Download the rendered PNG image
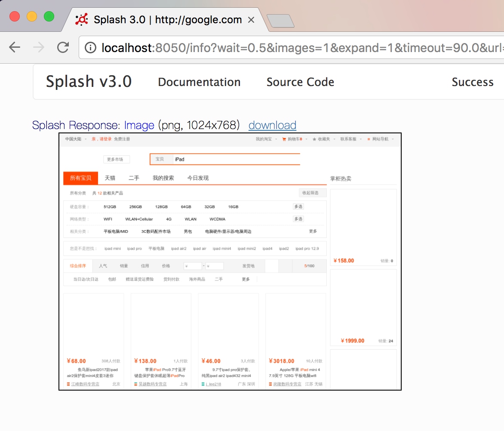This screenshot has width=504, height=431. (272, 125)
